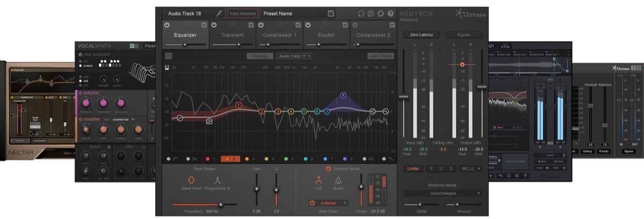The image size is (644, 219).
Task: Select EQ node 2 on the curve
Action: (261, 112)
